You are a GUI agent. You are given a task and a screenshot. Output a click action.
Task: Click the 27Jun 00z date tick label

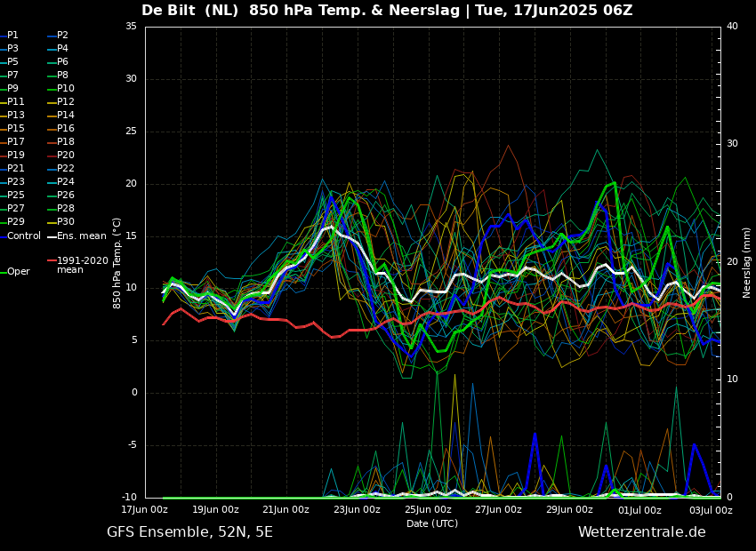coord(498,510)
